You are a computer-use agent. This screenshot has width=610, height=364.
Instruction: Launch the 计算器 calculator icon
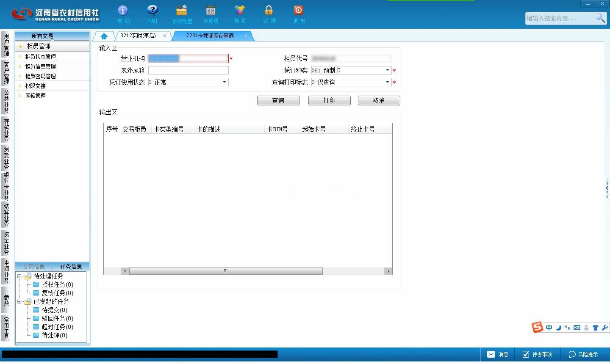[211, 10]
